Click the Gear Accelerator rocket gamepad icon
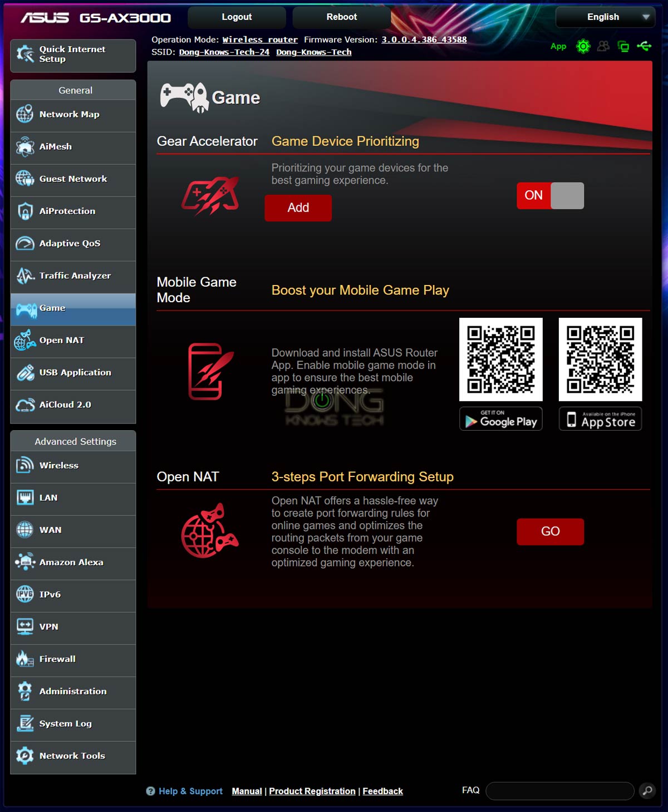Image resolution: width=668 pixels, height=812 pixels. pyautogui.click(x=210, y=196)
